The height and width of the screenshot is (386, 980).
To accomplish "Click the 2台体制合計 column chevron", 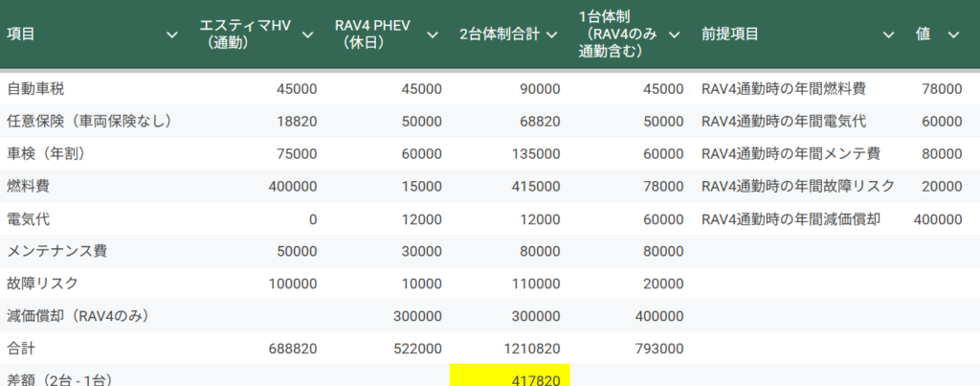I will (551, 34).
